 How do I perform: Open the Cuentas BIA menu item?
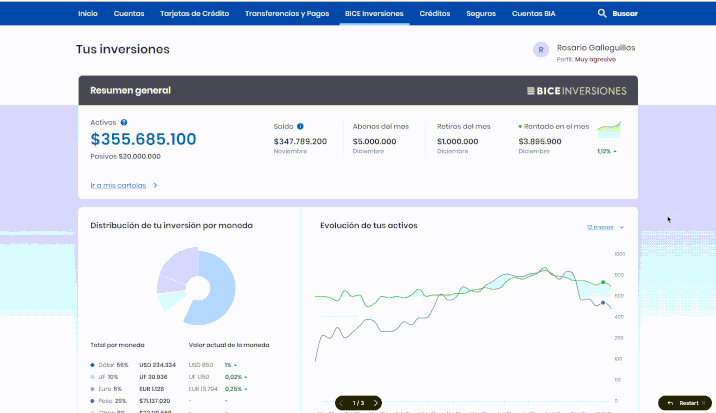click(x=533, y=14)
